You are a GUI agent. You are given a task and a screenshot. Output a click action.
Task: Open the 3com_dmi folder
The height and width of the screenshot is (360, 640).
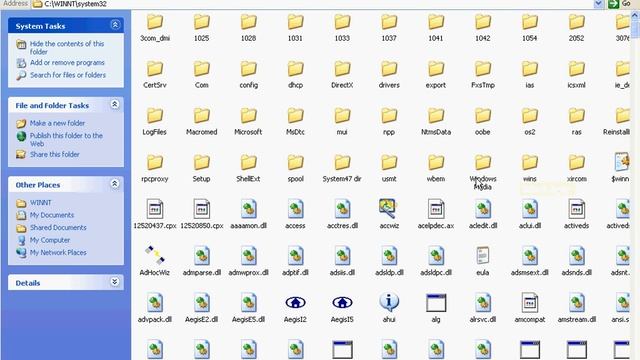point(155,22)
